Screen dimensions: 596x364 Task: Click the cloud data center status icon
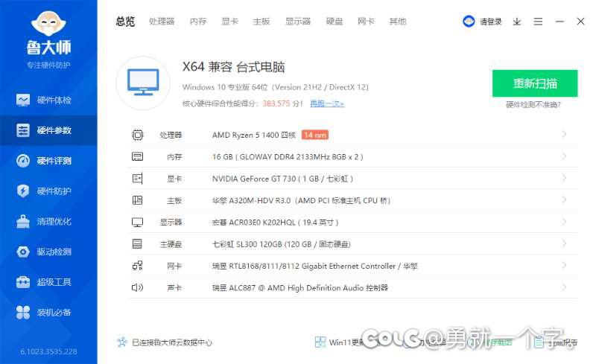(x=122, y=342)
